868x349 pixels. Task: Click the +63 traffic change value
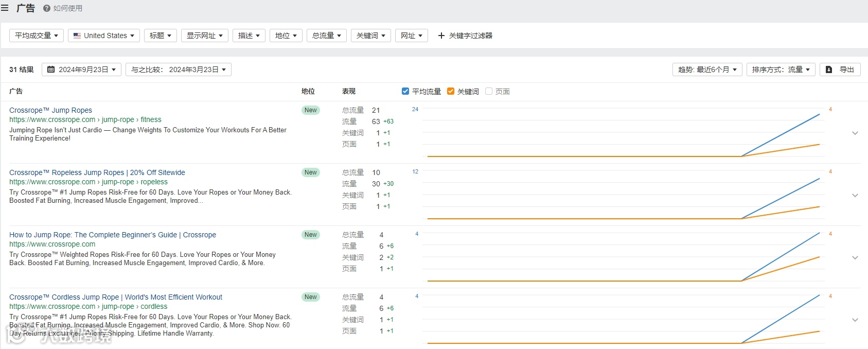(x=388, y=121)
